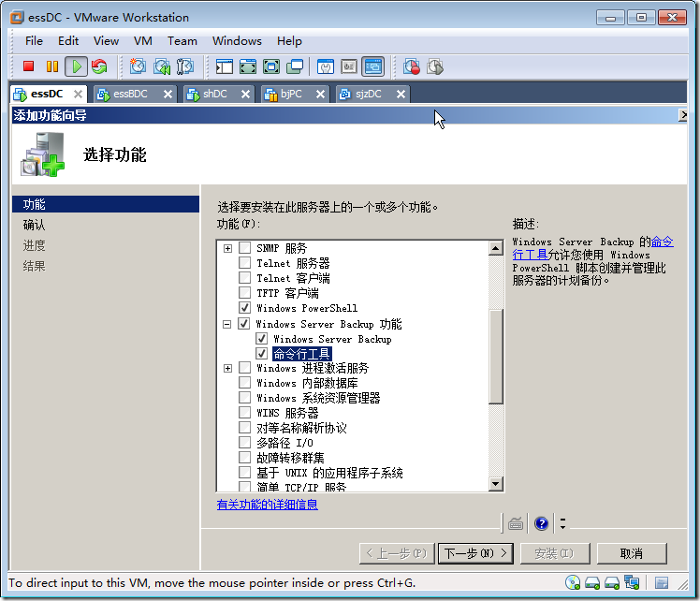Expand the Windows 进程激活服务 node
Viewport: 700px width, 601px height.
tap(227, 368)
